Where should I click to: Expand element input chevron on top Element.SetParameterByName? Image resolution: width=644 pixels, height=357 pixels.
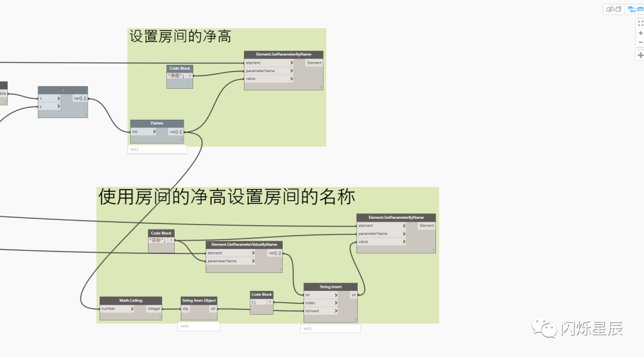(292, 63)
